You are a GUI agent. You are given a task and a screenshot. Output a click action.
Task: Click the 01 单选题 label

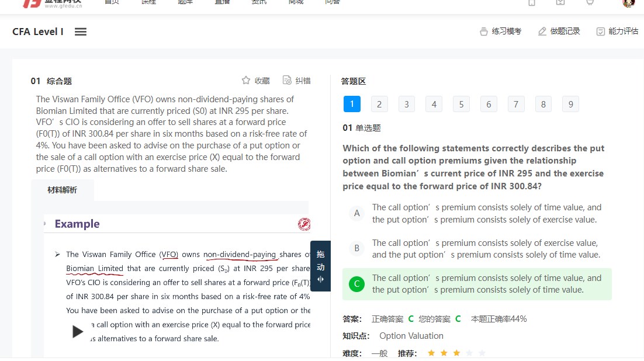click(361, 128)
